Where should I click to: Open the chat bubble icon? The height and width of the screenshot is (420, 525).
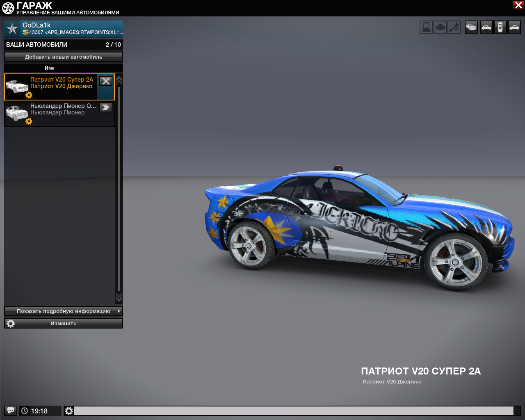coord(11,411)
